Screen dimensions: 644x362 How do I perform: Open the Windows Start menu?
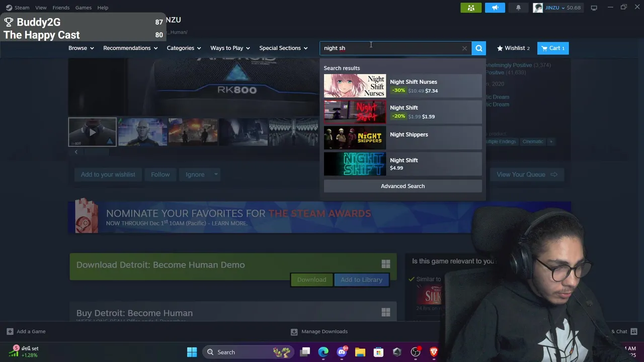tap(192, 352)
